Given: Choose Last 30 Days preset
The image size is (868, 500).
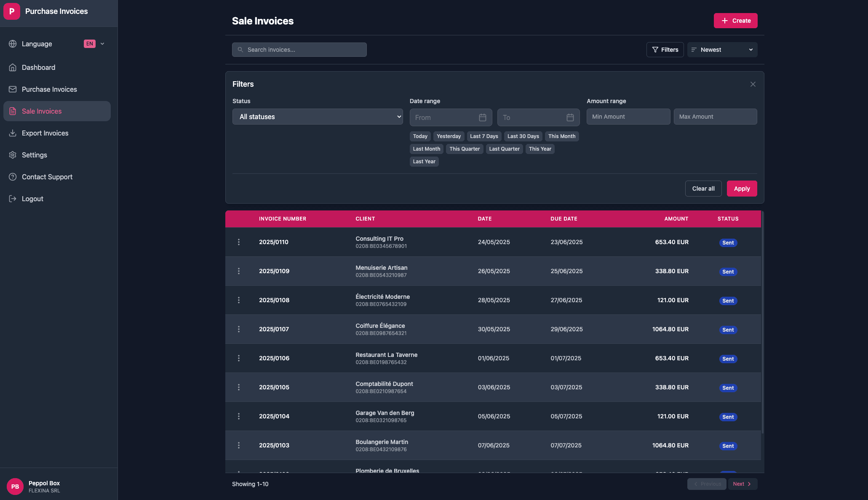Looking at the screenshot, I should tap(523, 136).
